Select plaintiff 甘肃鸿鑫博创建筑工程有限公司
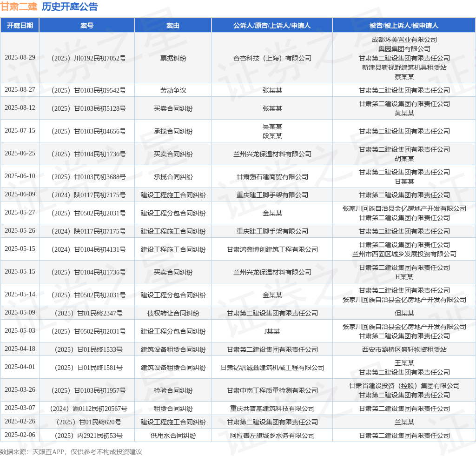 click(x=272, y=250)
